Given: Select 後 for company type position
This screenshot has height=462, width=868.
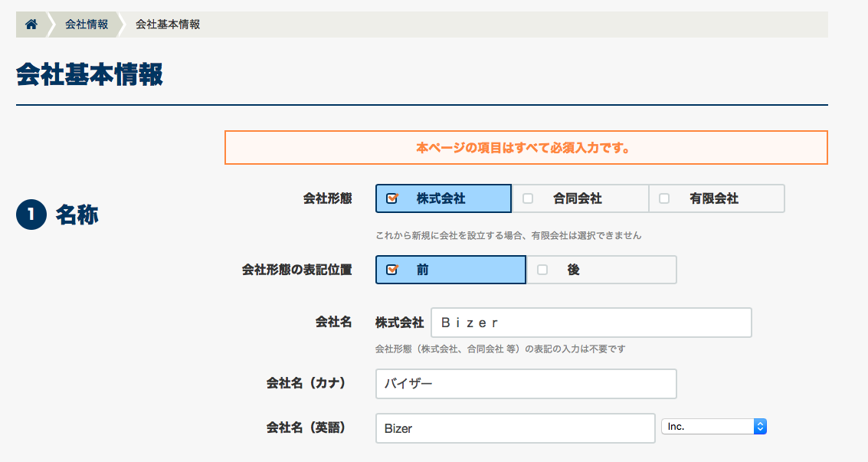Looking at the screenshot, I should point(601,270).
